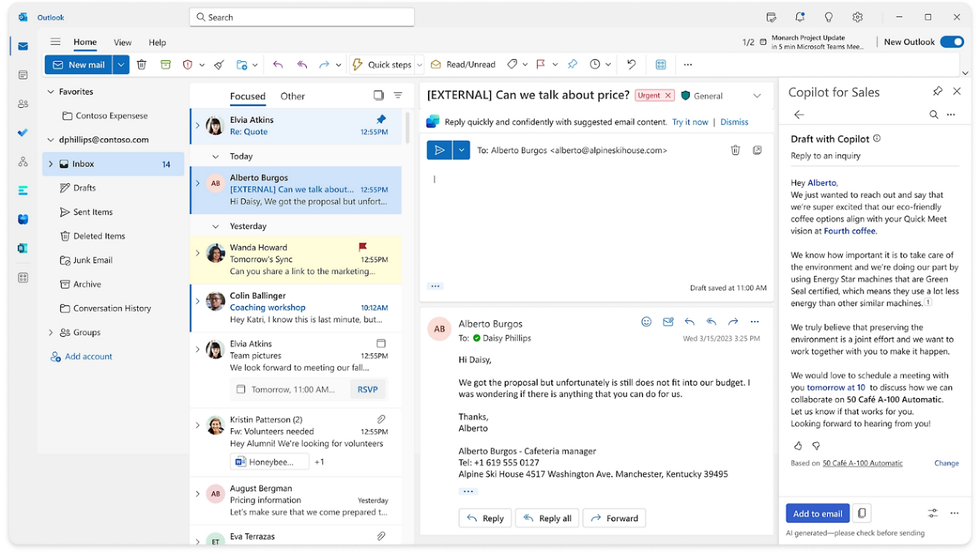This screenshot has width=980, height=552.
Task: Switch to the Other inbox tab
Action: point(292,96)
